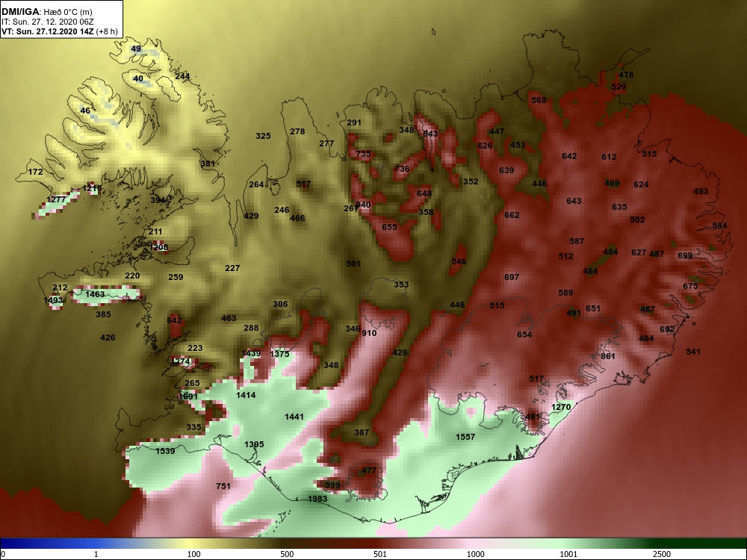747x560 pixels.
Task: Click the map value 1691
Action: click(x=187, y=396)
